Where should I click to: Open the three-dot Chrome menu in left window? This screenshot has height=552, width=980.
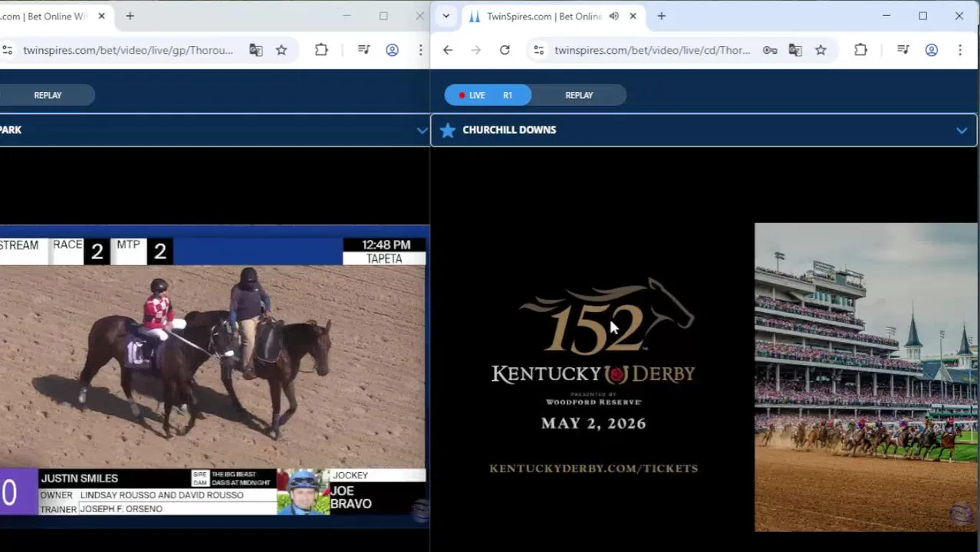[420, 50]
